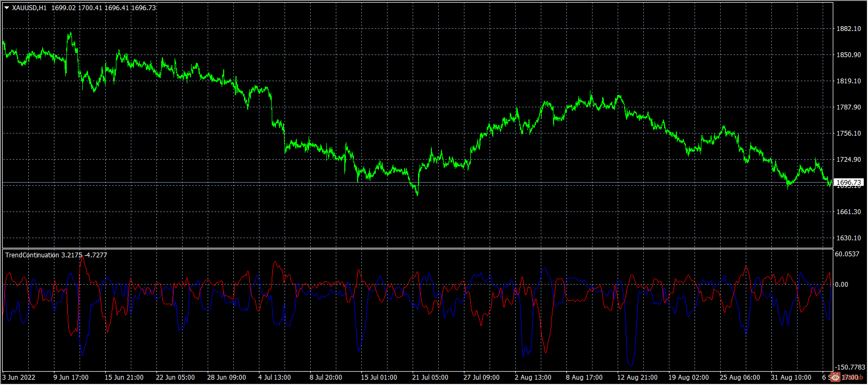Select the close value 1696.73 in chart header
This screenshot has width=868, height=385.
click(x=143, y=8)
